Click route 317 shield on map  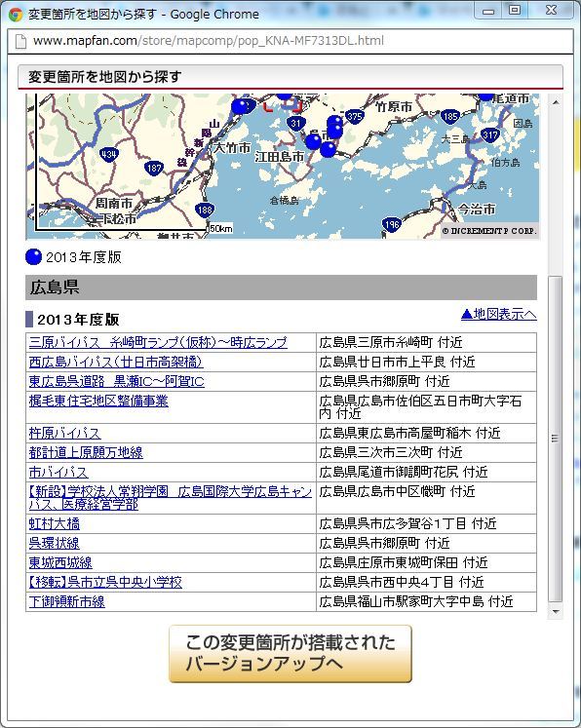pyautogui.click(x=490, y=135)
